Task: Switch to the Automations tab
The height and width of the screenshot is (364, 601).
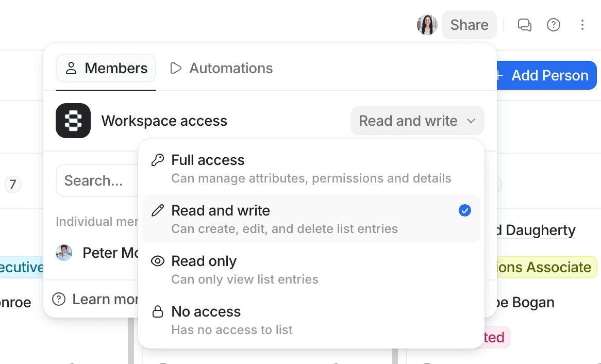Action: (x=231, y=68)
